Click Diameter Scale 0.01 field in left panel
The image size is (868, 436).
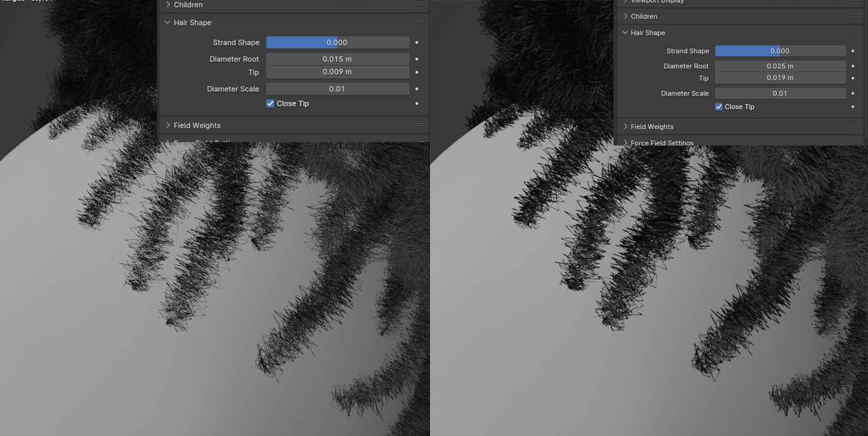[x=337, y=89]
